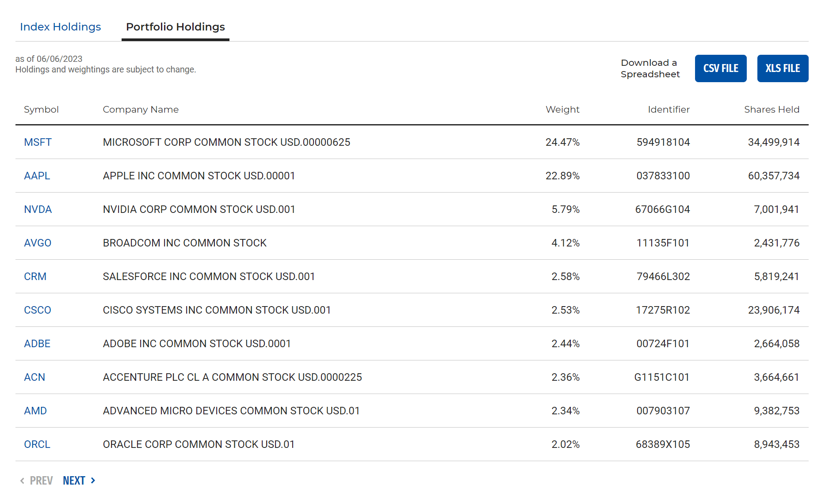Screen dimensions: 829x504
Task: Go to the NEXT page of holdings
Action: pos(74,481)
